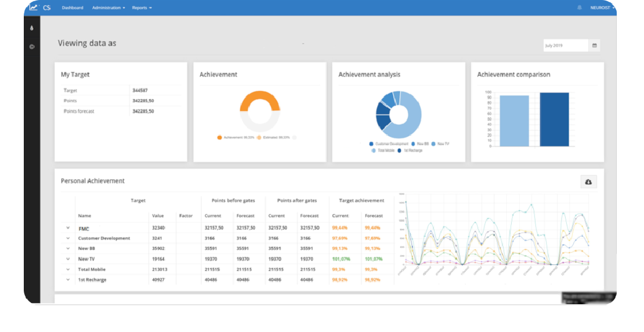Download Personal Achievement data via cloud icon
The width and height of the screenshot is (644, 332).
click(x=588, y=182)
